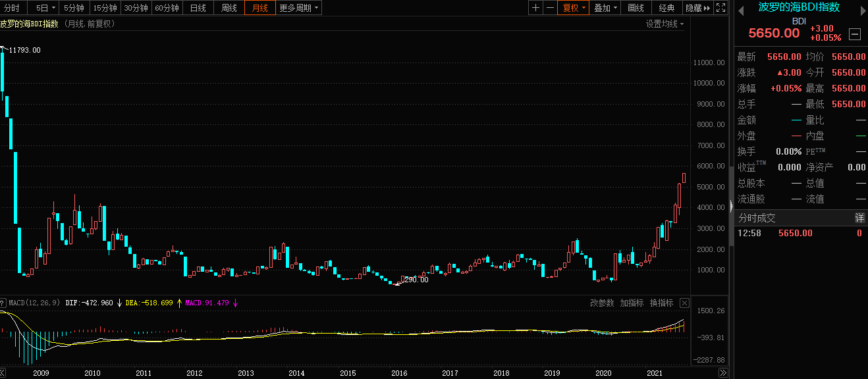Zoom out the chart with the minus icon
868x379 pixels.
tap(550, 8)
